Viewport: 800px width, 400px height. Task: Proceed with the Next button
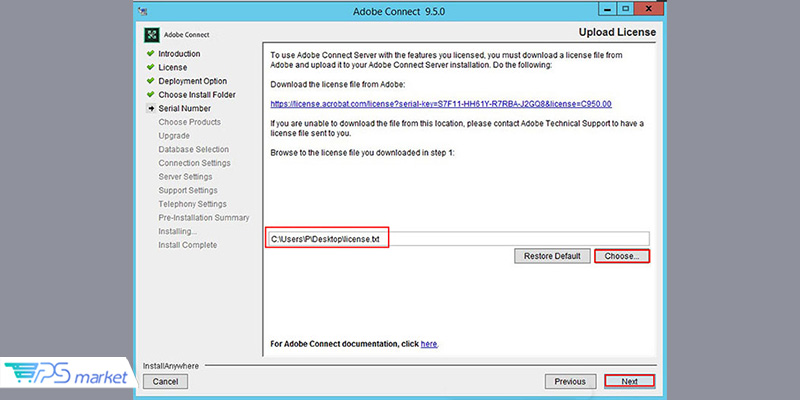pyautogui.click(x=629, y=381)
